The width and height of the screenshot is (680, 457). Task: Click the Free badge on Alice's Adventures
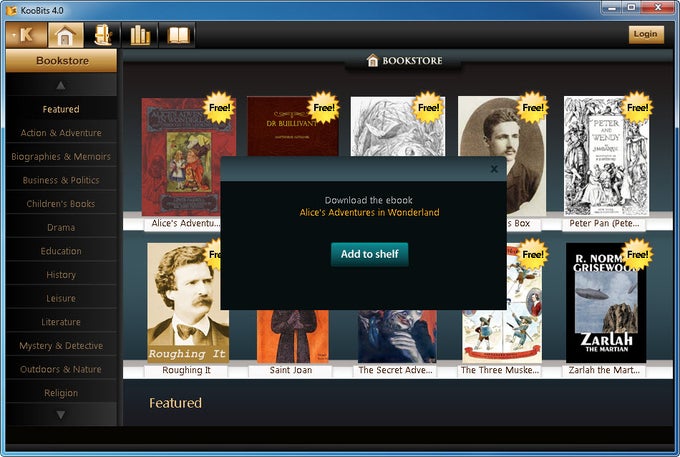point(219,108)
